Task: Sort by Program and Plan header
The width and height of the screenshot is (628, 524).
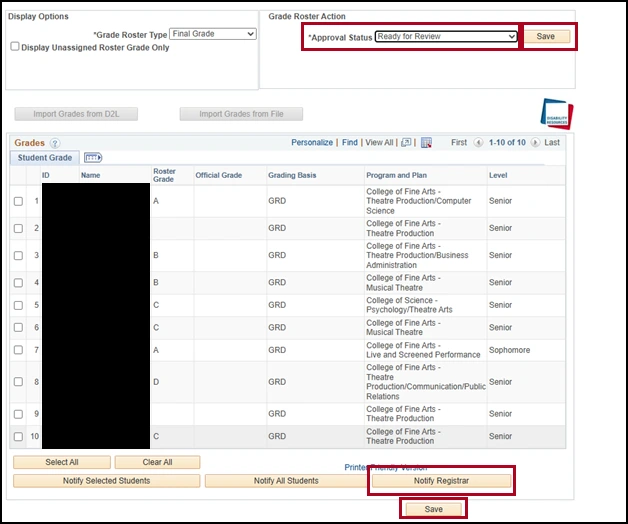Action: coord(396,175)
